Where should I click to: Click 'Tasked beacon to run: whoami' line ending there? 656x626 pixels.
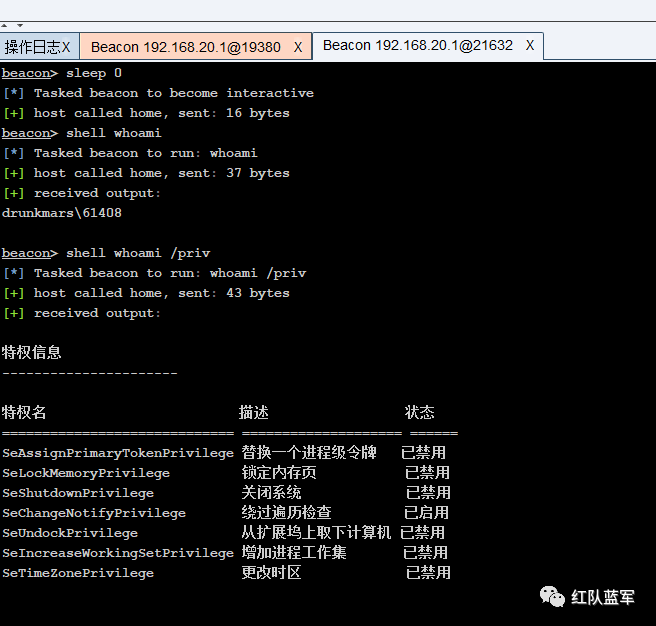[146, 153]
